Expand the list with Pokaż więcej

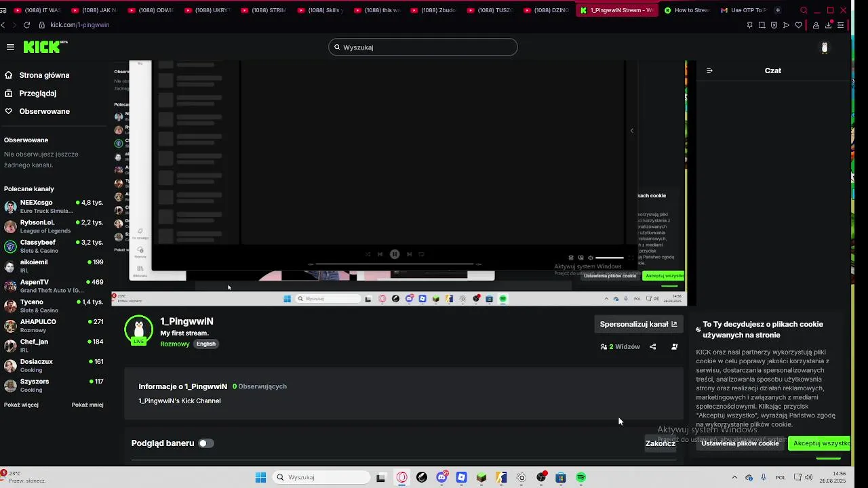(21, 405)
